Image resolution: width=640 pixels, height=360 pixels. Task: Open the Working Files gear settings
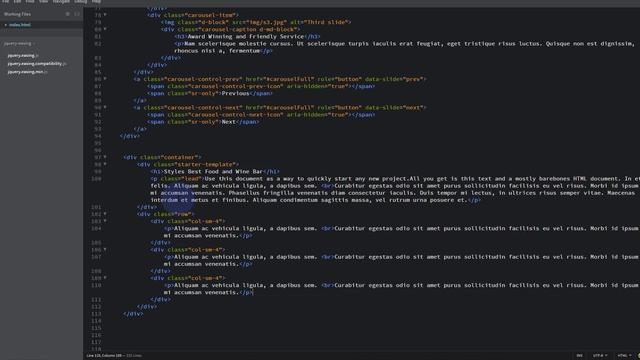68,14
